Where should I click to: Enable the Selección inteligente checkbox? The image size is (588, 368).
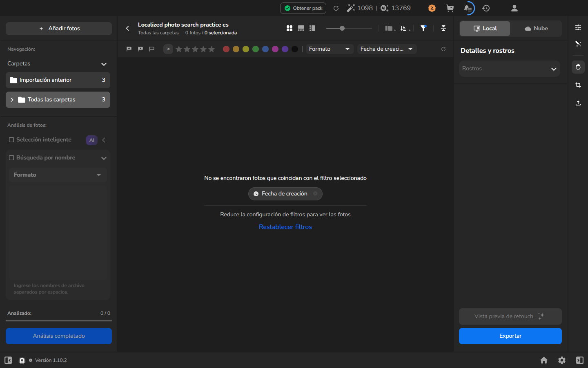(x=11, y=140)
